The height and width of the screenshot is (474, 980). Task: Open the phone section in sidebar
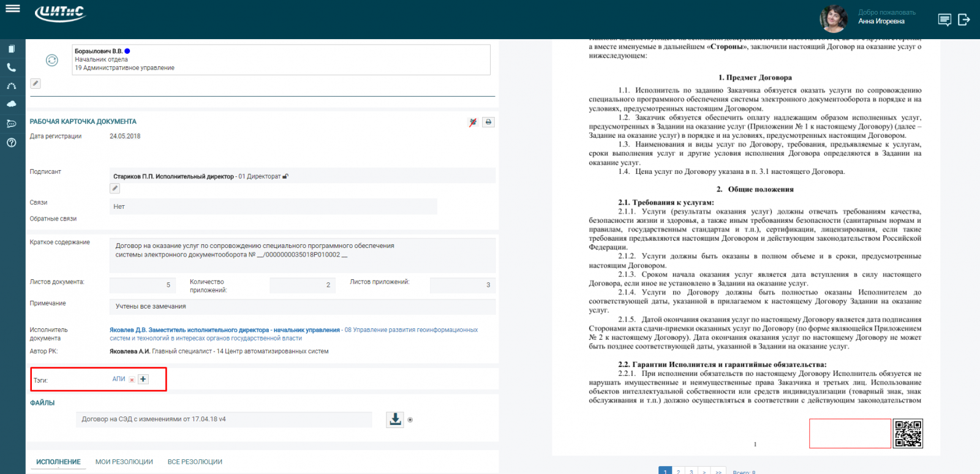point(11,68)
